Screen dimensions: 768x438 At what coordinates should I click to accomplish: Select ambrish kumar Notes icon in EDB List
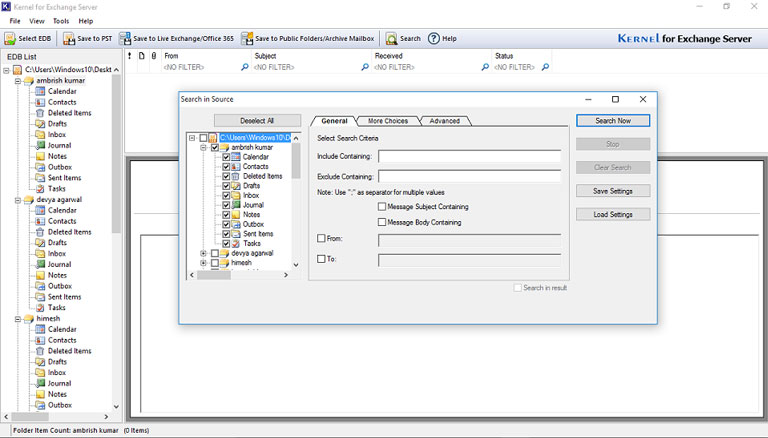click(40, 156)
